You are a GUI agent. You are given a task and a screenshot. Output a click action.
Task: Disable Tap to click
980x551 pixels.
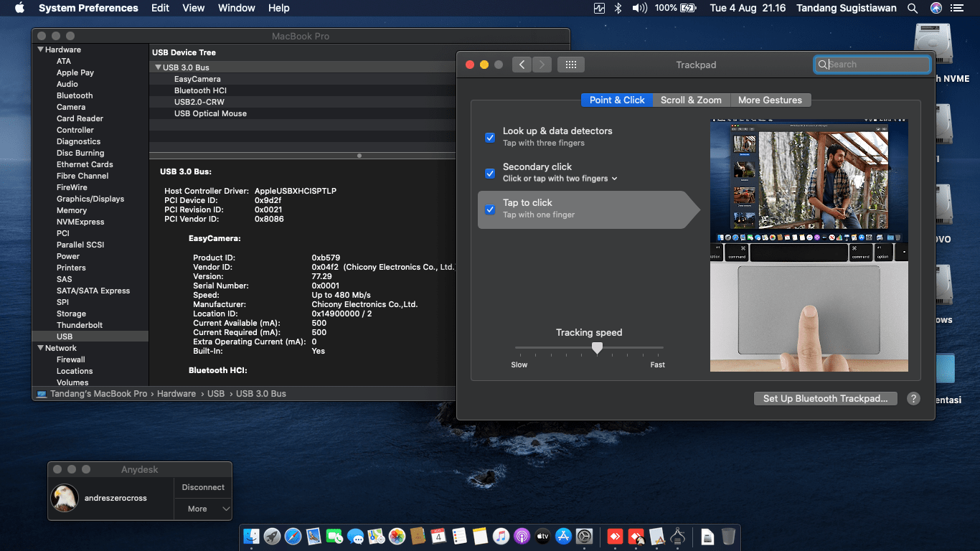(x=490, y=209)
